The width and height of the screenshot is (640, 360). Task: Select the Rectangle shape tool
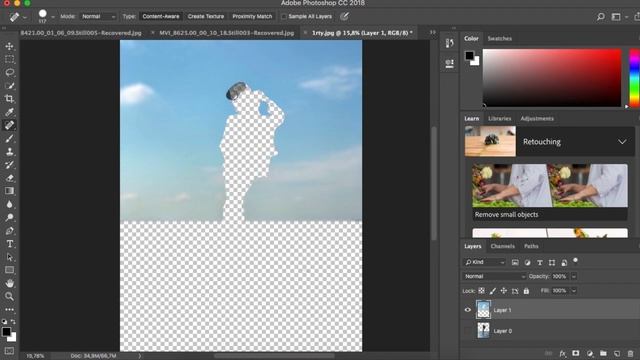9,270
